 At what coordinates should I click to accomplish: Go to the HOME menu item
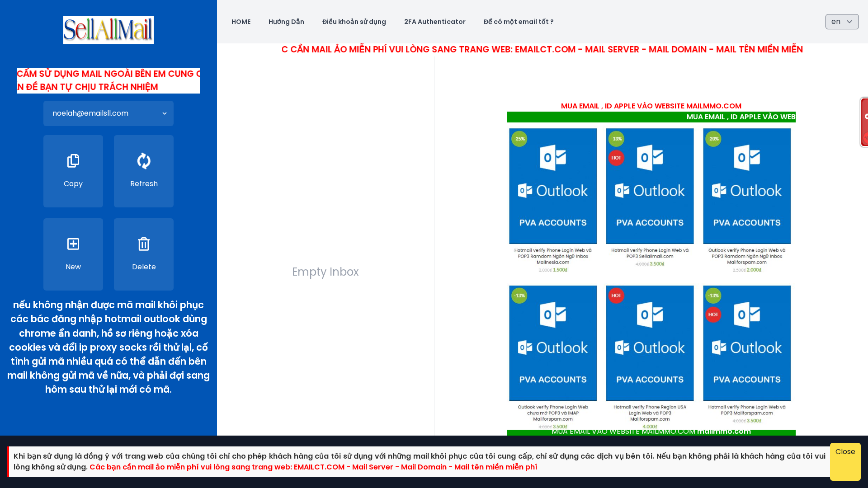pos(241,22)
